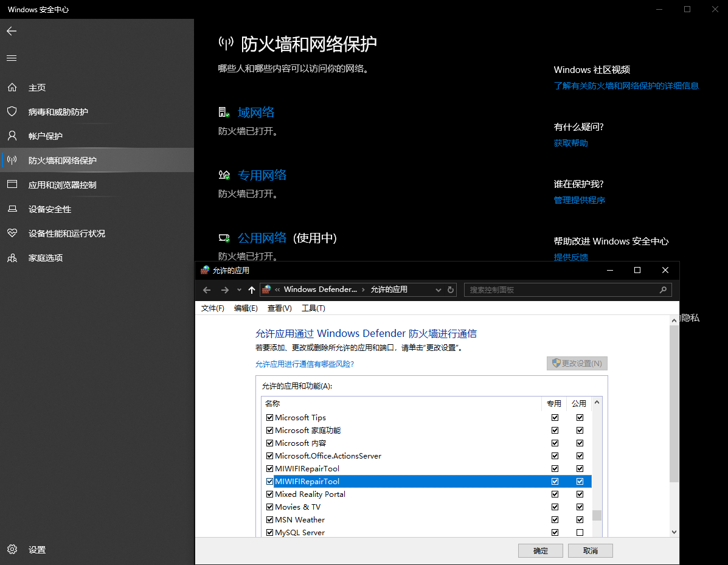Screen dimensions: 728x565
Task: Toggle the sidebar with the hamburger icon
Action: tap(11, 58)
